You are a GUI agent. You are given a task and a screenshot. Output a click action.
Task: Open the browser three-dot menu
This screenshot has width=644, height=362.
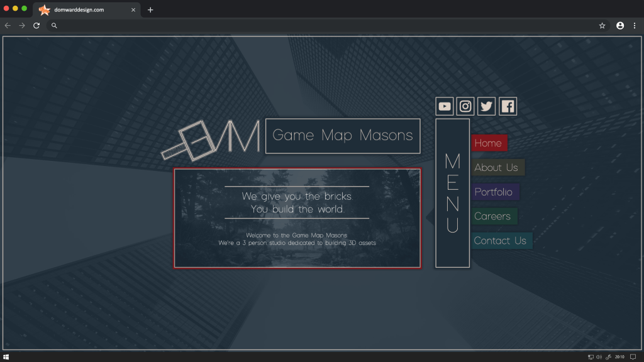pos(634,26)
